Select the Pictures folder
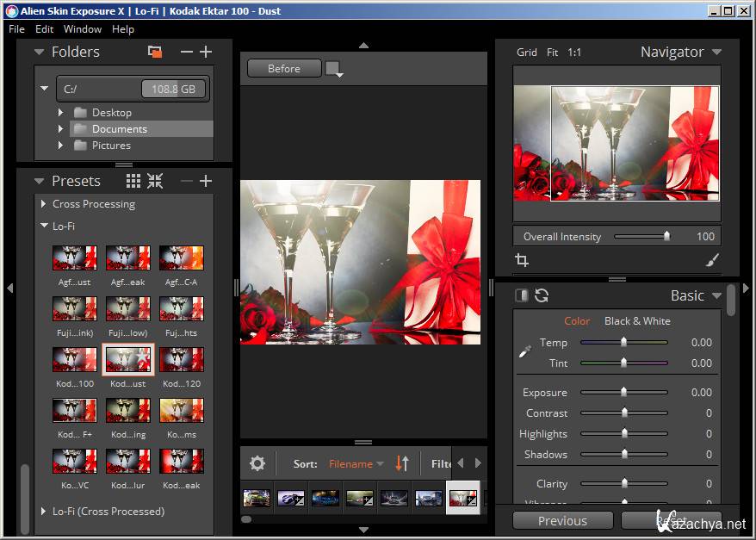Screen dimensions: 756x540 point(111,146)
